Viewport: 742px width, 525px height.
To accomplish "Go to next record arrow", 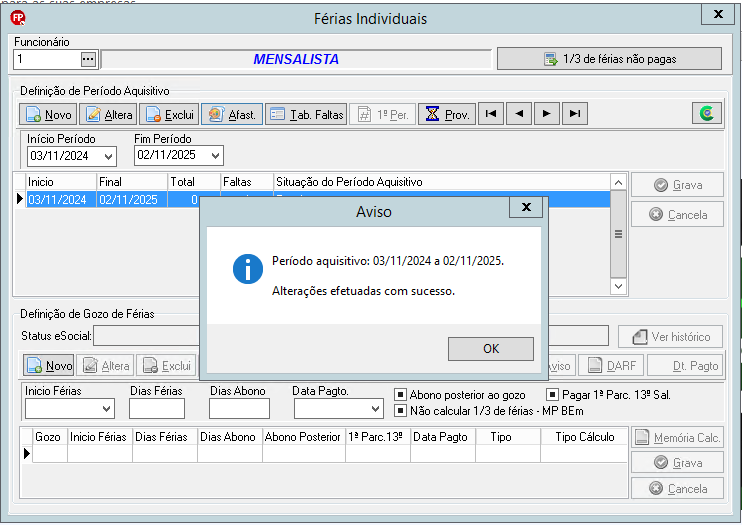I will pos(547,114).
